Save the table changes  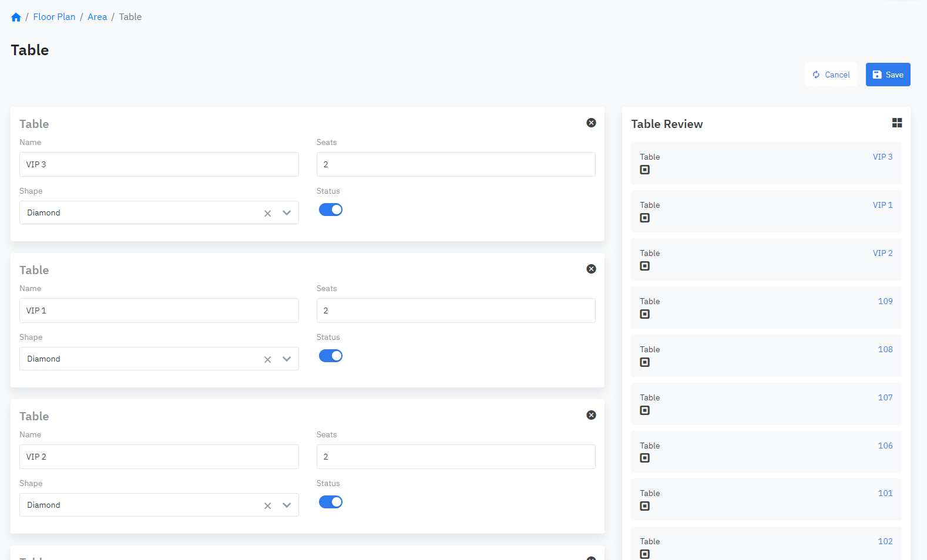pos(887,75)
